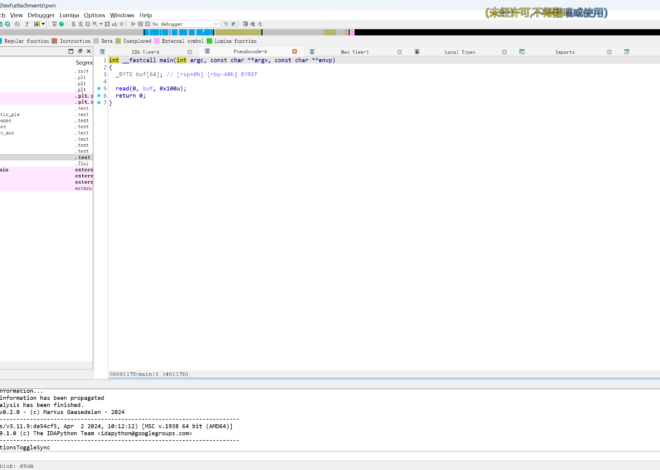The width and height of the screenshot is (660, 470).
Task: Click the black region of the navigation band
Action: click(507, 32)
